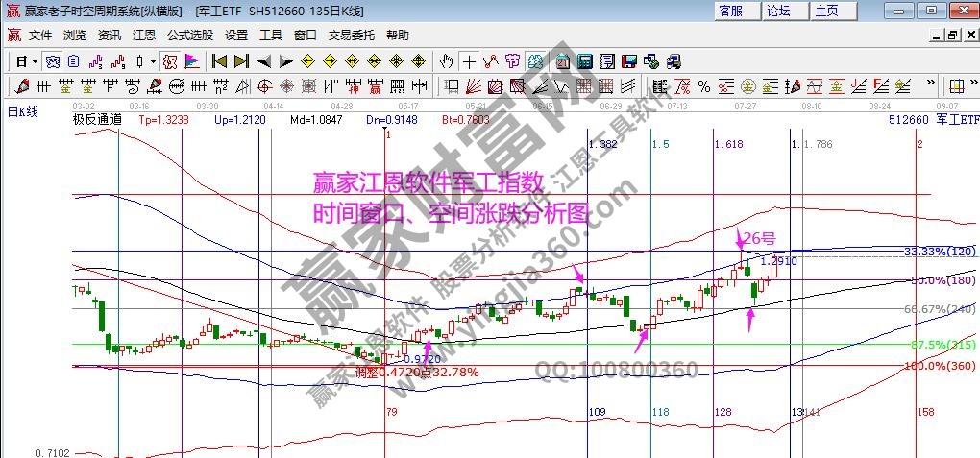Image resolution: width=980 pixels, height=458 pixels.
Task: Select the percent sign analysis tool
Action: [704, 86]
